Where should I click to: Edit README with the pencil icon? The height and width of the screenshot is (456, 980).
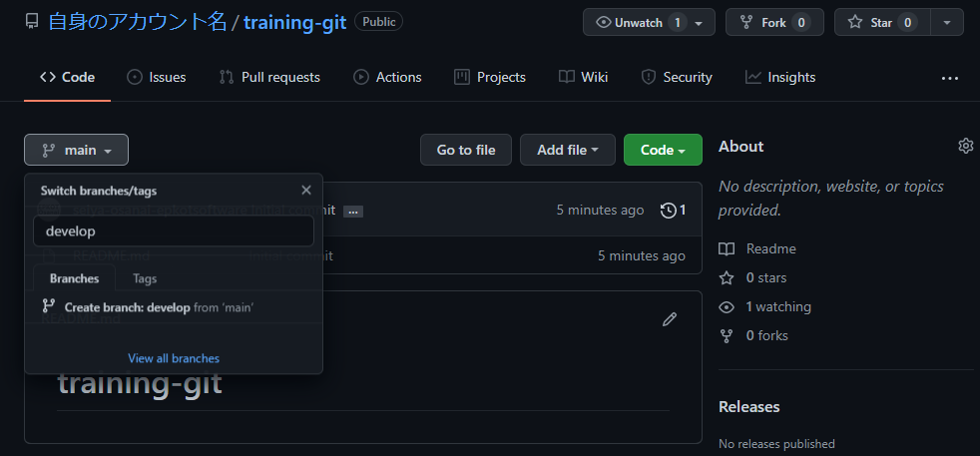coord(670,319)
